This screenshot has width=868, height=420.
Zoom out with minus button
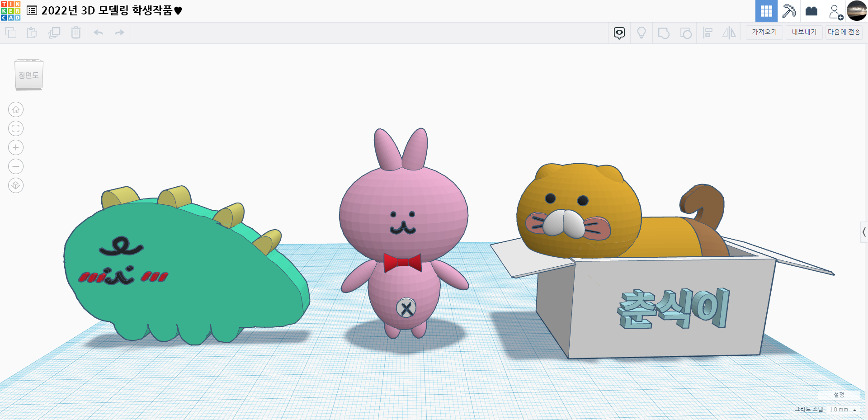click(x=16, y=166)
